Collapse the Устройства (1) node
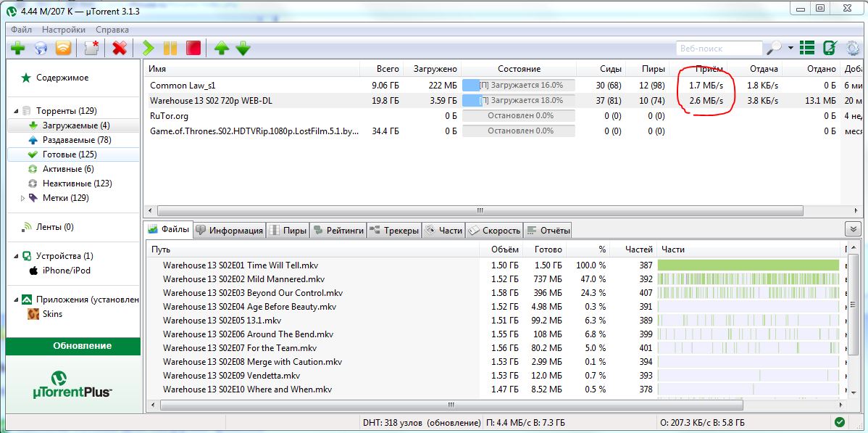This screenshot has height=433, width=868. 16,256
